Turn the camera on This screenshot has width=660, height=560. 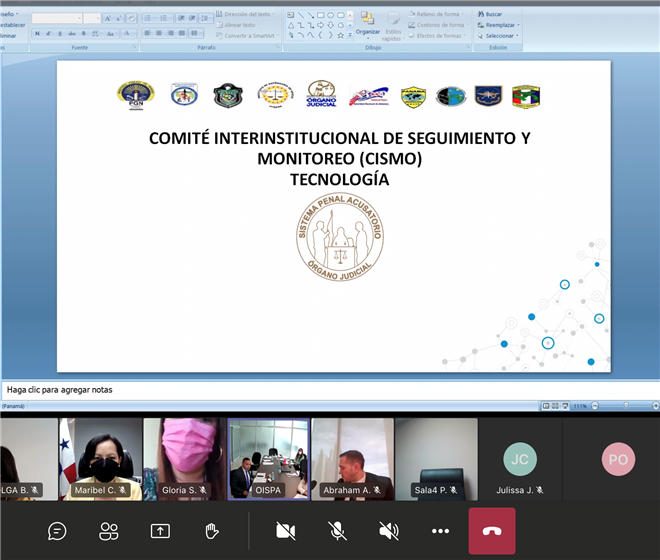tap(285, 531)
